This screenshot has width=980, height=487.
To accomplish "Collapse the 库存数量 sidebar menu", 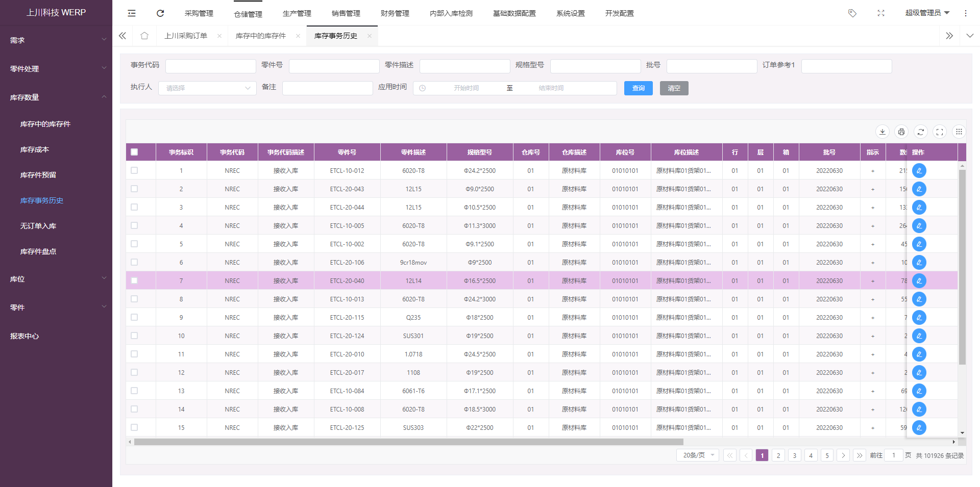I will point(56,97).
